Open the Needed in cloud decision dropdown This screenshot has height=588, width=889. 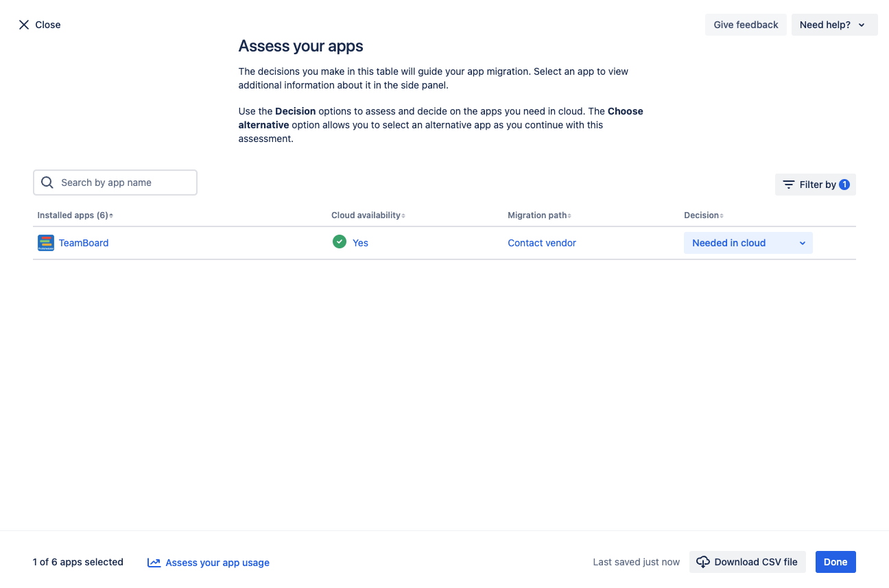coord(748,243)
